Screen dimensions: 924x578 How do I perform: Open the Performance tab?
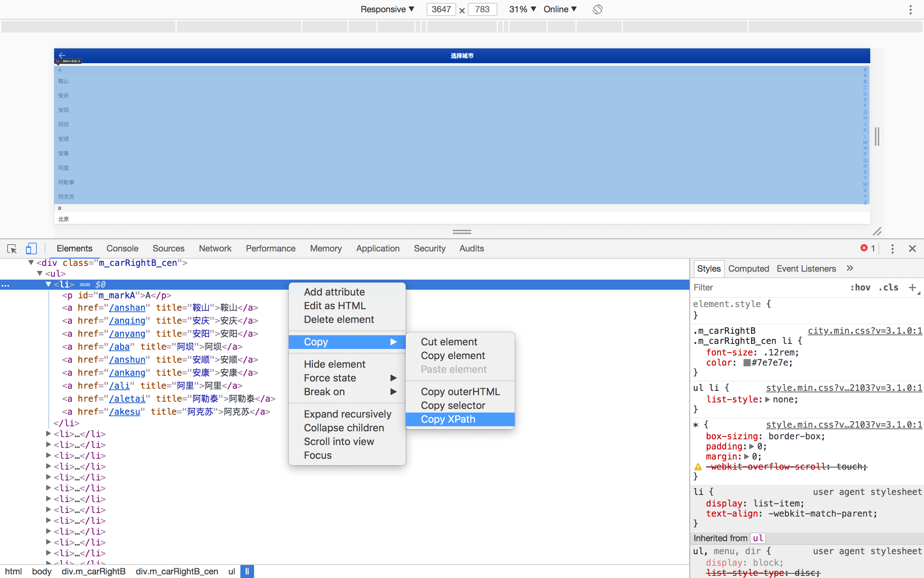tap(270, 249)
